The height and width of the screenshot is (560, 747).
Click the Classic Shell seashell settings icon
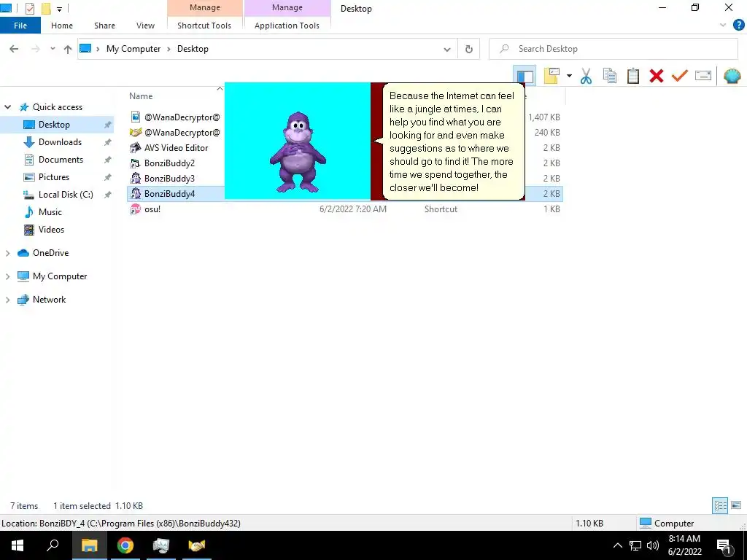[732, 76]
